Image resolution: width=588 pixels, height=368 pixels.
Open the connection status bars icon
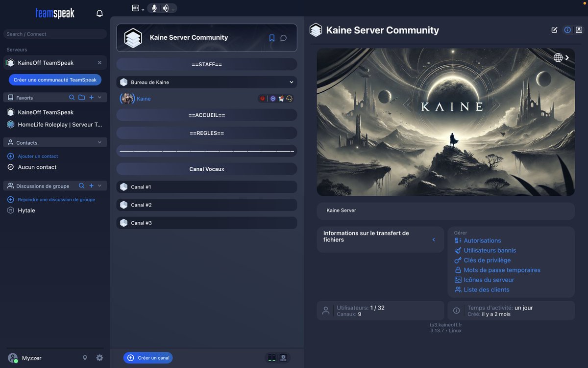271,358
